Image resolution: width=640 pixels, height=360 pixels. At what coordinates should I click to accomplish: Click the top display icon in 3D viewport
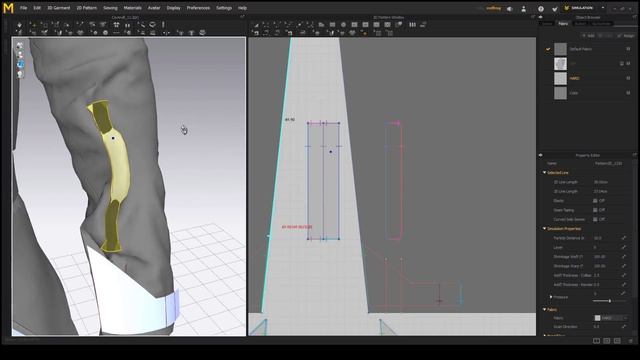coord(20,46)
